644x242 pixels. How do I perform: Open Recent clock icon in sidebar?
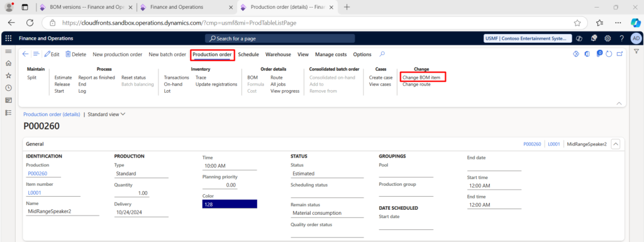pos(8,88)
